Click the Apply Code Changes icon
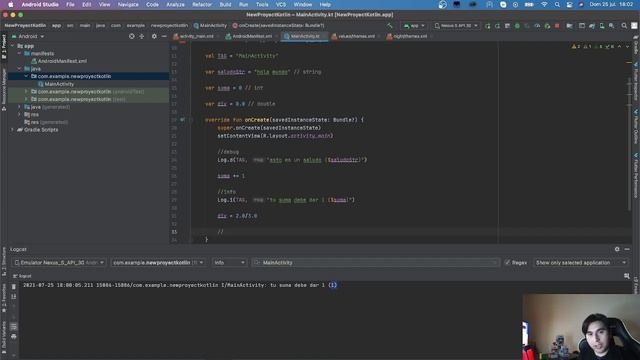The image size is (640, 360). coord(497,25)
